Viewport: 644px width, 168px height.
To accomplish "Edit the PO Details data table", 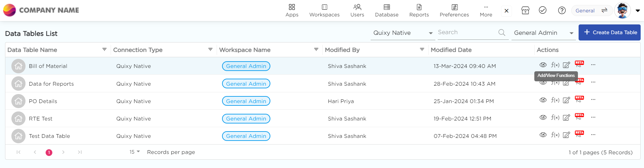I will [567, 100].
